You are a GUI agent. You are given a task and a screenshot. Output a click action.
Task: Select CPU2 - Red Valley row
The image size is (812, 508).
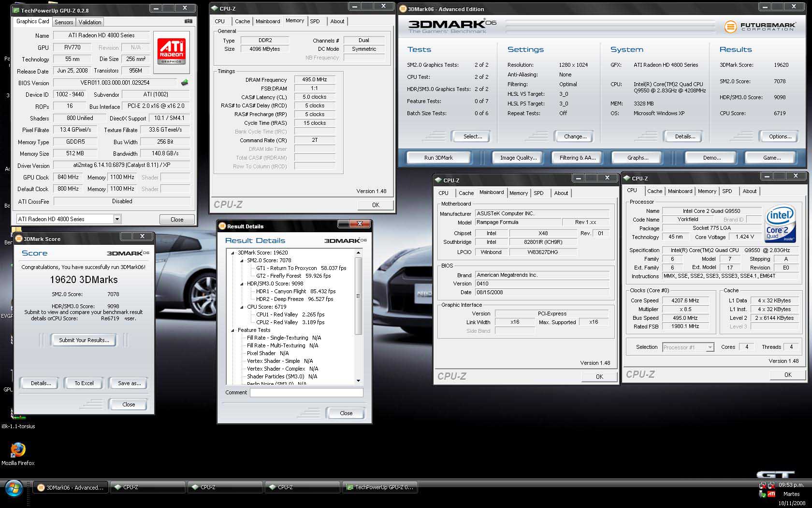point(290,322)
